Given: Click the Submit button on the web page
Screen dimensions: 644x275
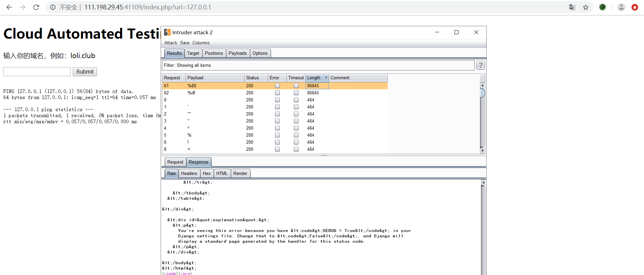Looking at the screenshot, I should coord(85,72).
